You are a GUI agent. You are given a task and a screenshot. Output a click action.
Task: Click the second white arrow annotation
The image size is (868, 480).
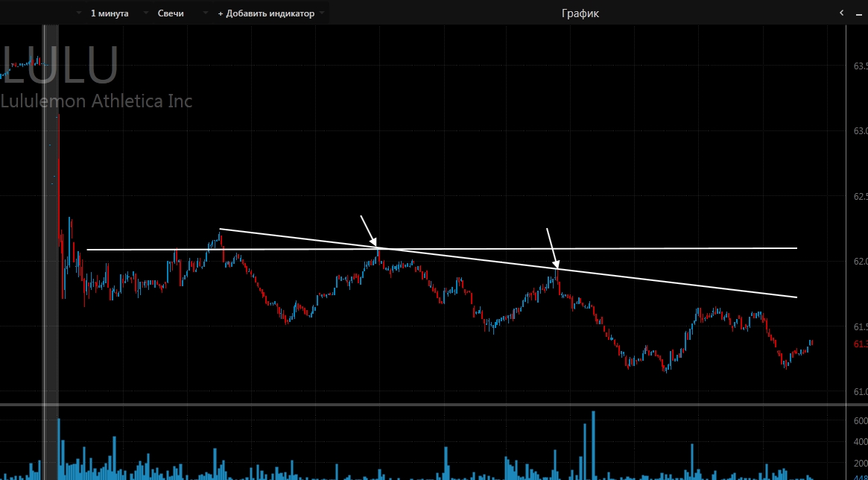coord(552,247)
